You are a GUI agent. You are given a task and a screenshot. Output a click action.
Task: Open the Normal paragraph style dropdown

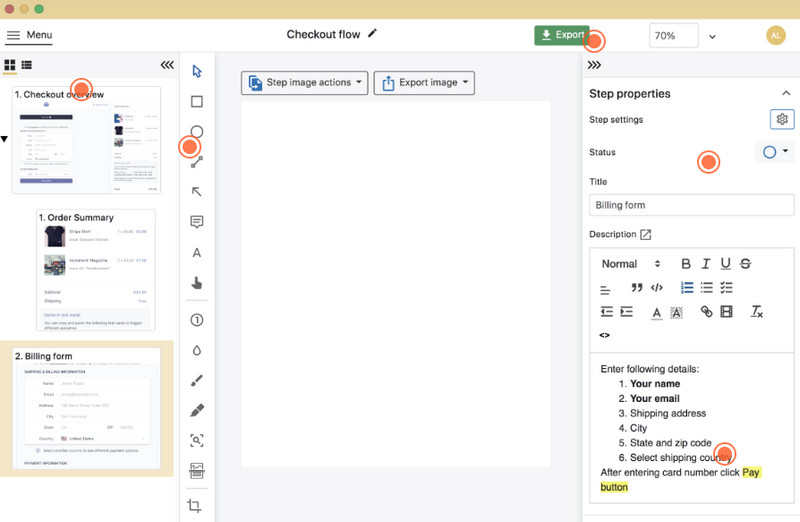point(630,264)
